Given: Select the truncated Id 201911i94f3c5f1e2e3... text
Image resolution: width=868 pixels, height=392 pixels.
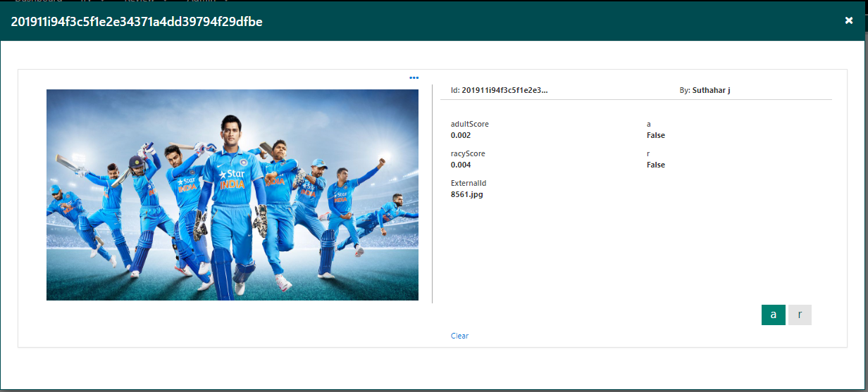Looking at the screenshot, I should point(504,90).
